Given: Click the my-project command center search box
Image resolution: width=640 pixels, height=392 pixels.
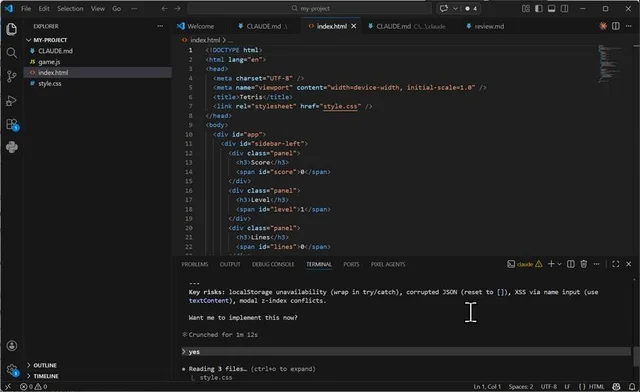Looking at the screenshot, I should (309, 9).
